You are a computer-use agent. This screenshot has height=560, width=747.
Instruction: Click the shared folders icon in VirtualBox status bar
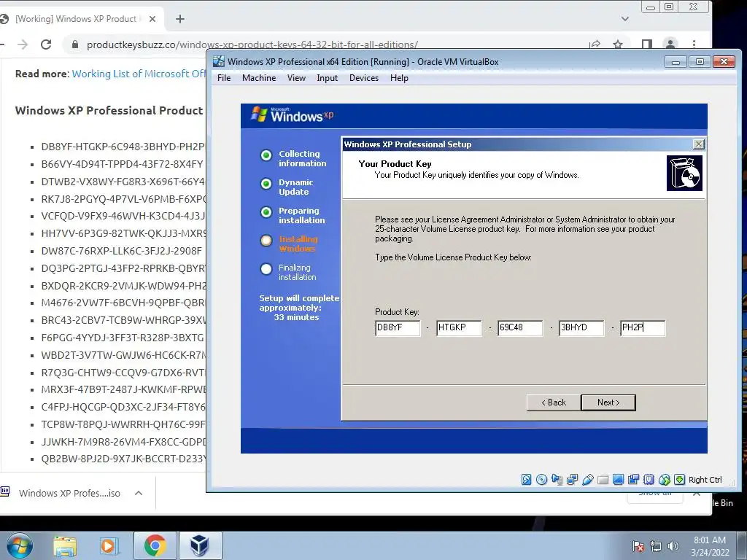tap(603, 480)
